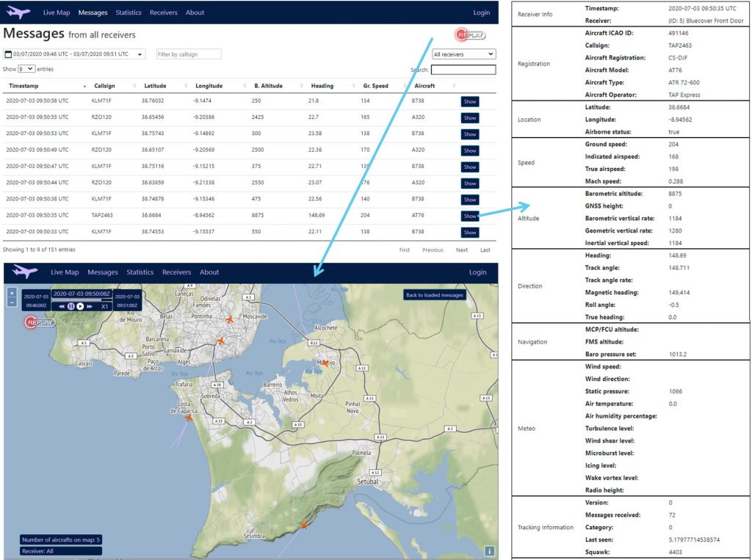752x560 pixels.
Task: Click the replay timeline progress bar
Action: [81, 299]
